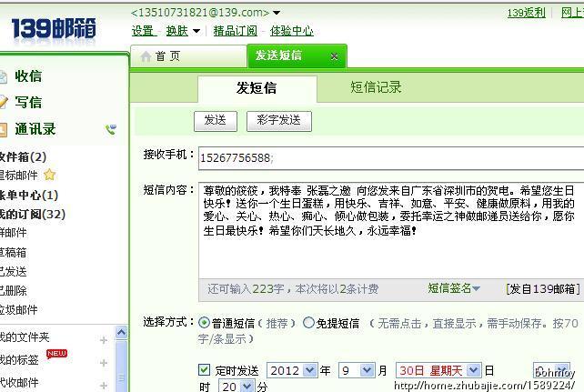Open the 草稿箱 folder
Screen dimensions: 584x392
pyautogui.click(x=13, y=253)
